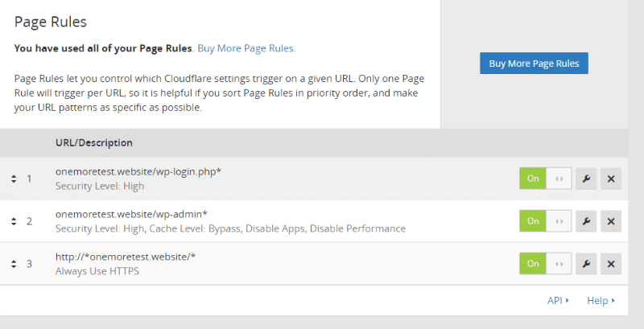Click the Cache Level: Bypass description in rule 2
This screenshot has width=644, height=329.
click(x=195, y=228)
